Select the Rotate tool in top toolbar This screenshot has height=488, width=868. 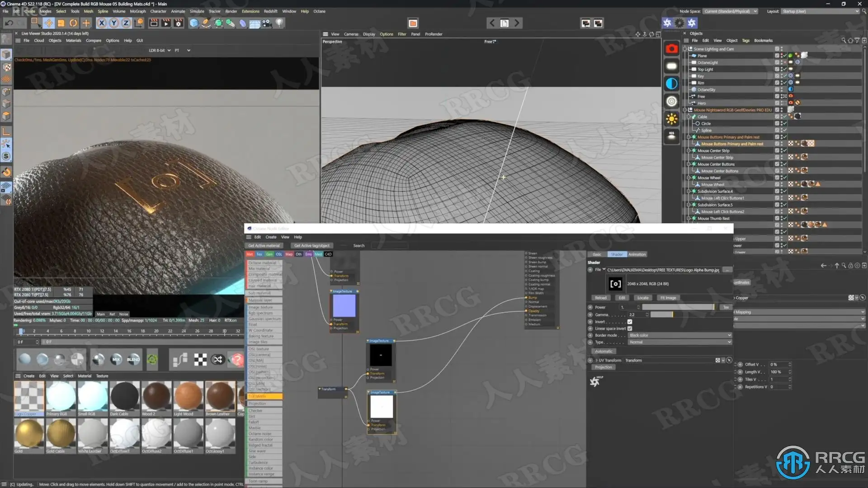(x=73, y=23)
